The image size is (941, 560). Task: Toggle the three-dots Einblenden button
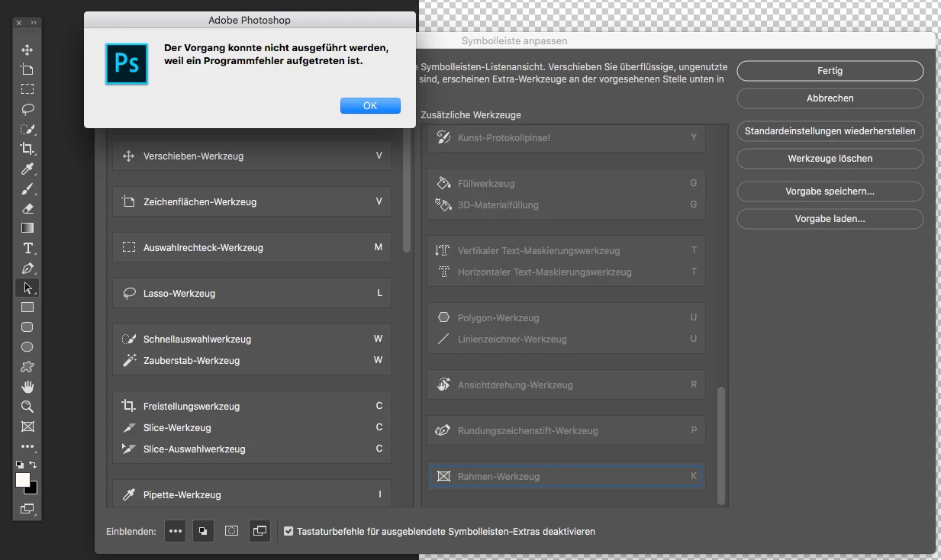[176, 531]
